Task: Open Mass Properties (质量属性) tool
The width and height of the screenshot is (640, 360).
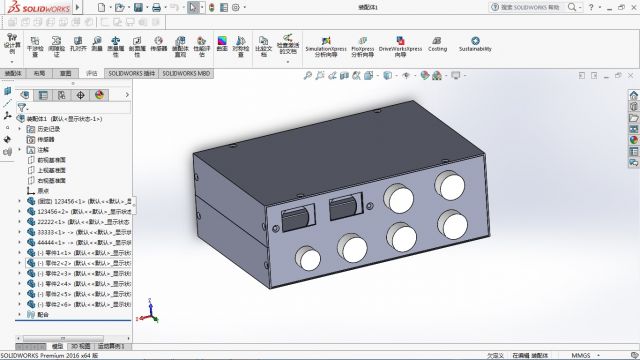Action: [x=116, y=47]
